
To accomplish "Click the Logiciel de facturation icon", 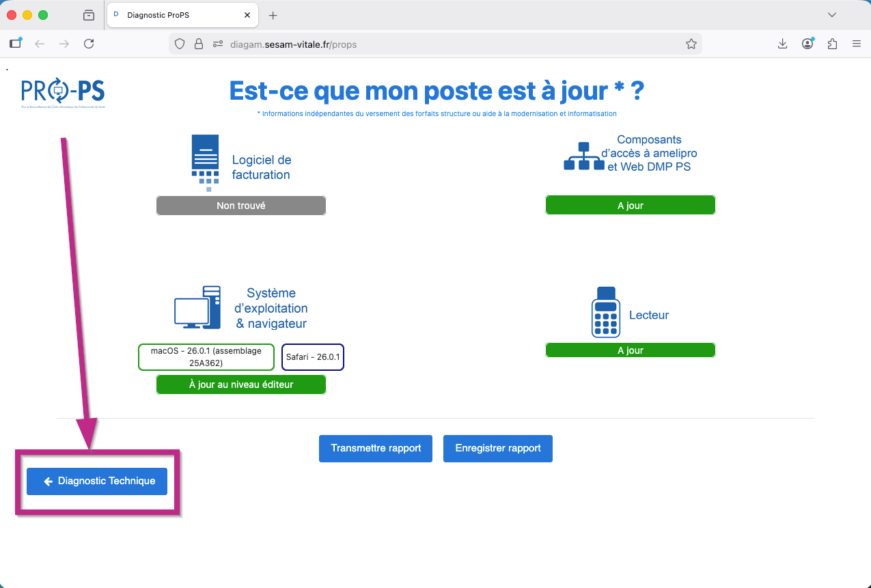I will [205, 163].
